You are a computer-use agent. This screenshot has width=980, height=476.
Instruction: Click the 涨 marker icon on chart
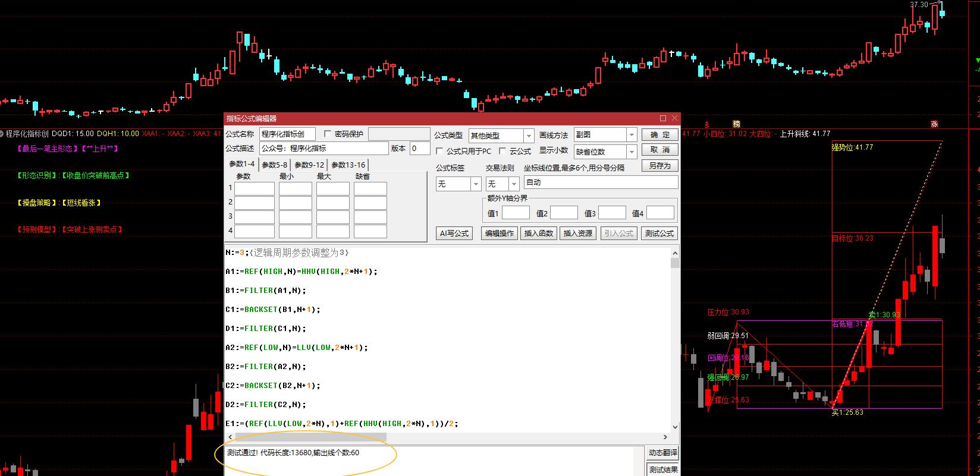tap(934, 124)
